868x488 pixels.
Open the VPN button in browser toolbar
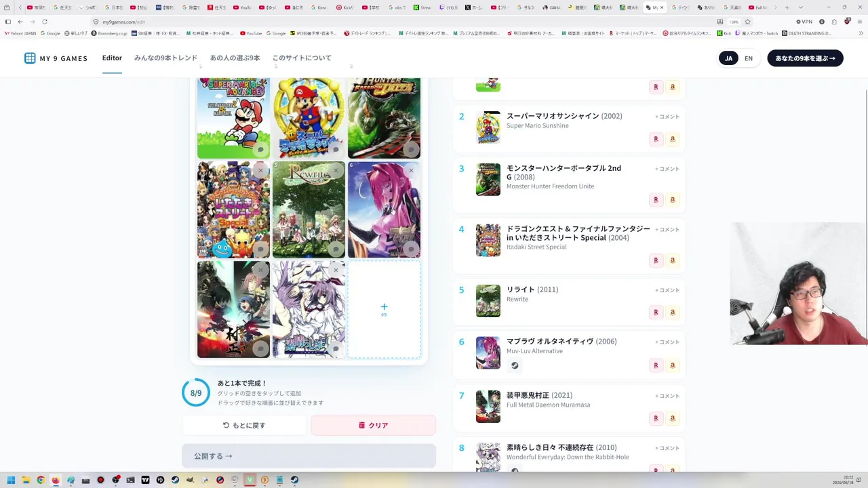(804, 22)
